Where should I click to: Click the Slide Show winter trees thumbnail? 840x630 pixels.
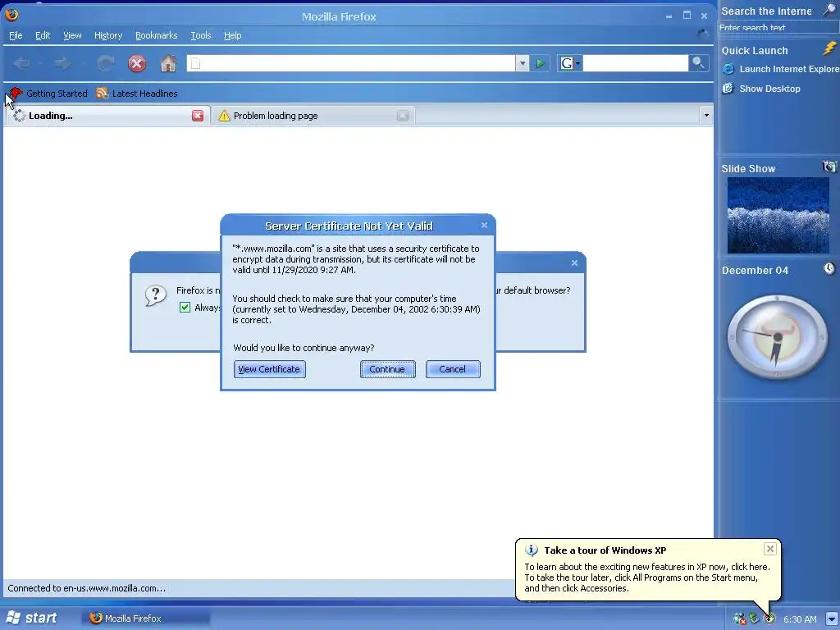pos(778,216)
